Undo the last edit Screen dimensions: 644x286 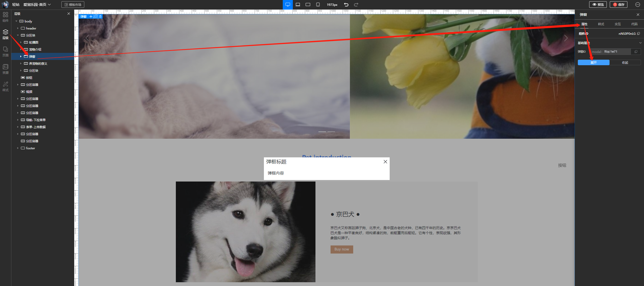pyautogui.click(x=346, y=5)
